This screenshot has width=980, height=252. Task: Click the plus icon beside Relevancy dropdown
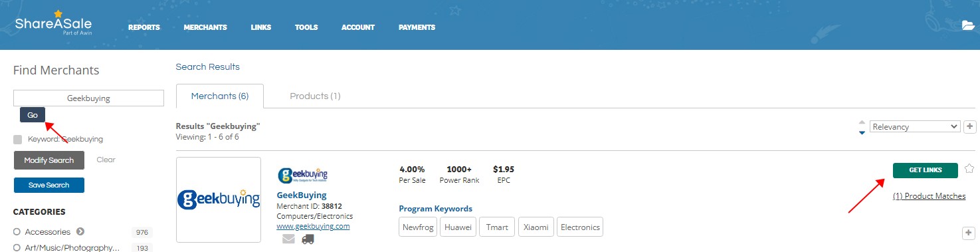pyautogui.click(x=969, y=126)
